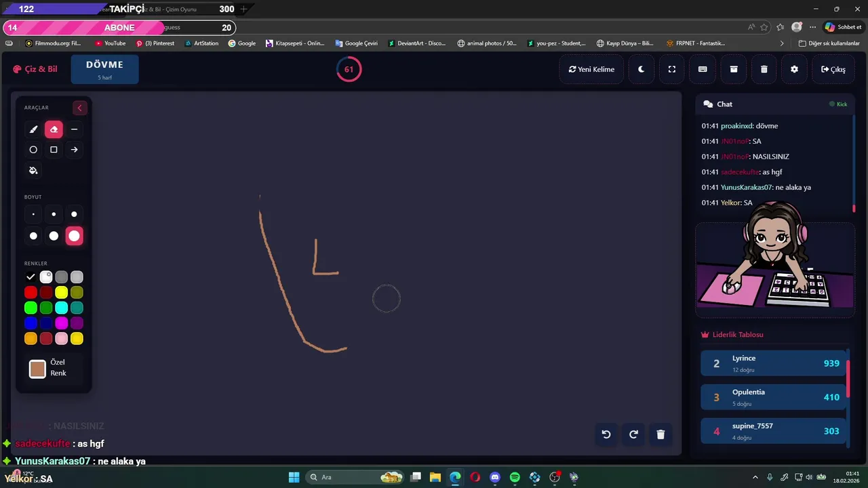This screenshot has width=868, height=488.
Task: Open Discord from the taskbar
Action: coord(495,477)
